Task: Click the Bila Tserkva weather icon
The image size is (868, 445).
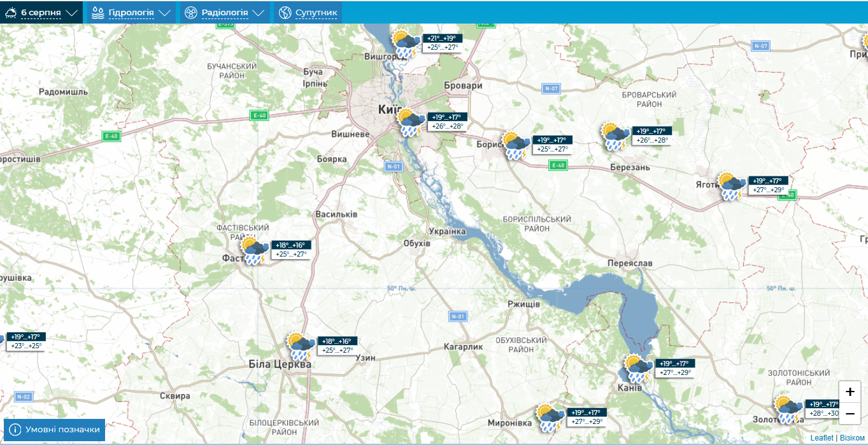Action: tap(301, 346)
